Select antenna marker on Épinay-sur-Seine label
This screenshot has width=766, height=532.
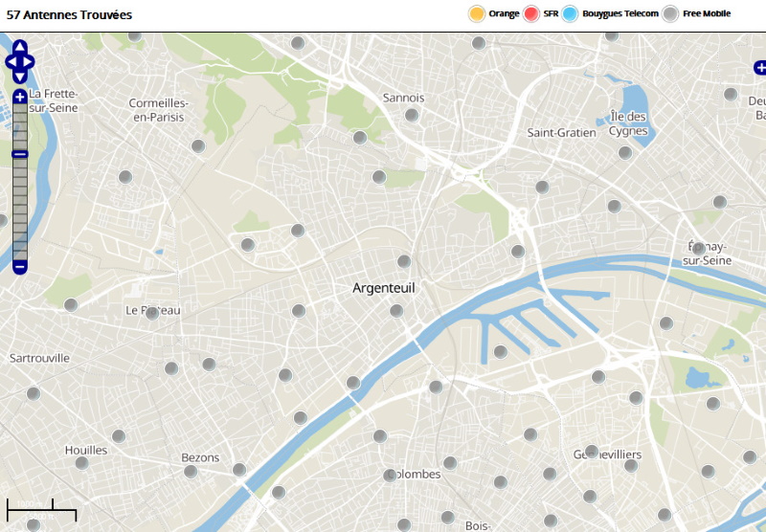click(699, 249)
